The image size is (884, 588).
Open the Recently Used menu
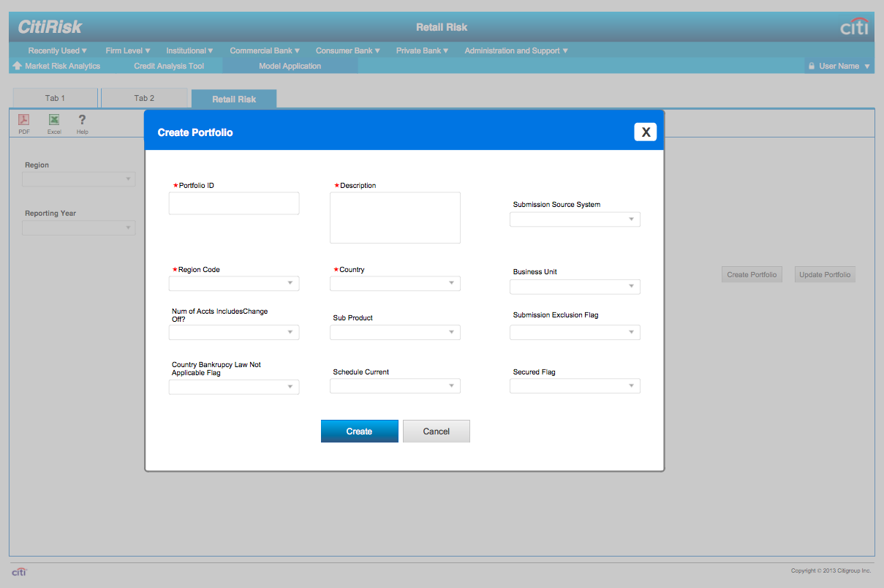(58, 51)
